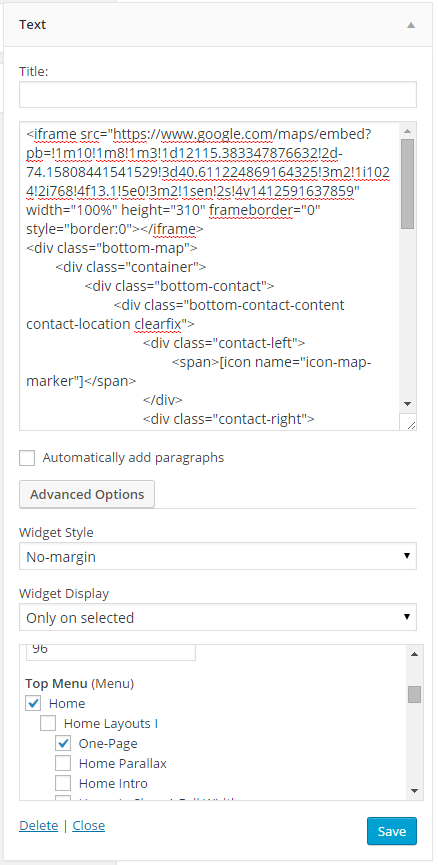Screen dimensions: 438x865
Task: Click page list scrollbar up arrow
Action: click(414, 654)
